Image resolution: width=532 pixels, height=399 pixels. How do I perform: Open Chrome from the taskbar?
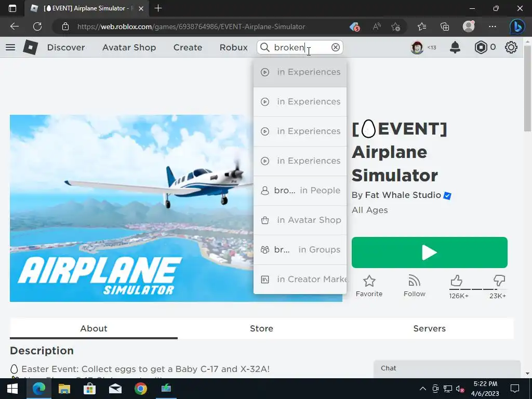click(140, 389)
